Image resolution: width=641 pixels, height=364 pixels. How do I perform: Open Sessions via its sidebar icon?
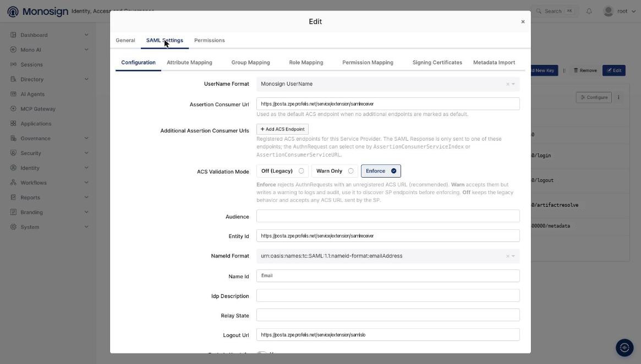(14, 64)
